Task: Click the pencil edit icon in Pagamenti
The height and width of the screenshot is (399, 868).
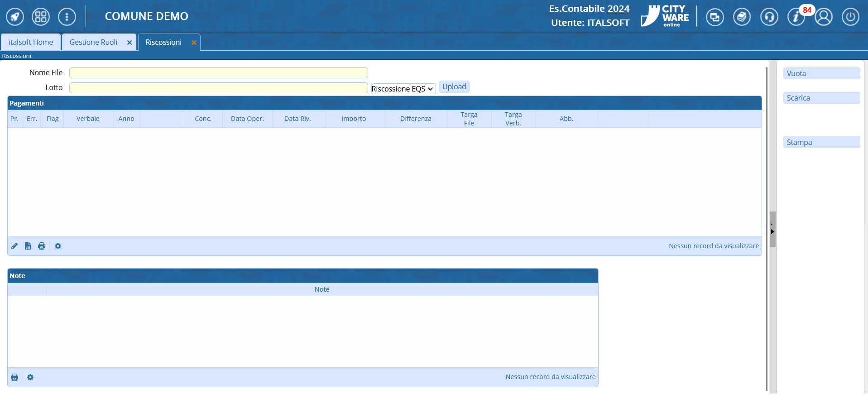Action: click(x=14, y=246)
